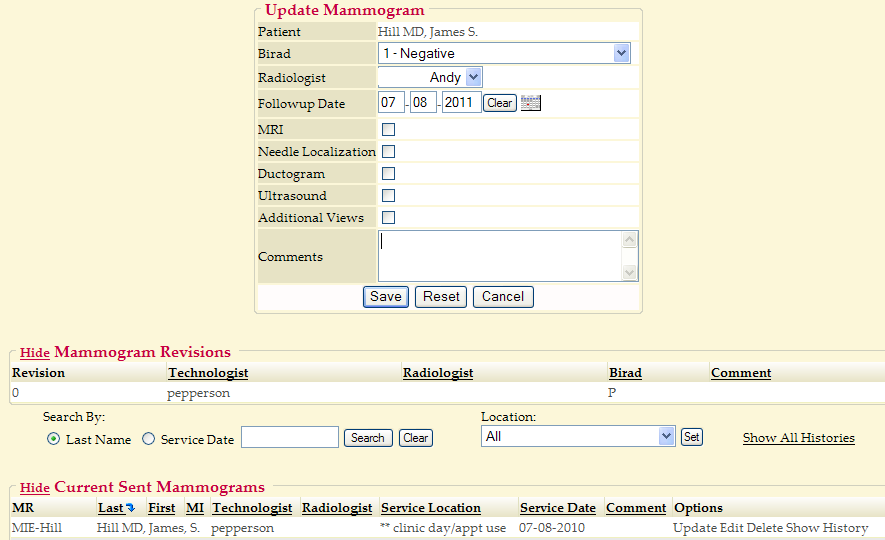This screenshot has width=885, height=540.
Task: Select the Last Name search option
Action: (53, 439)
